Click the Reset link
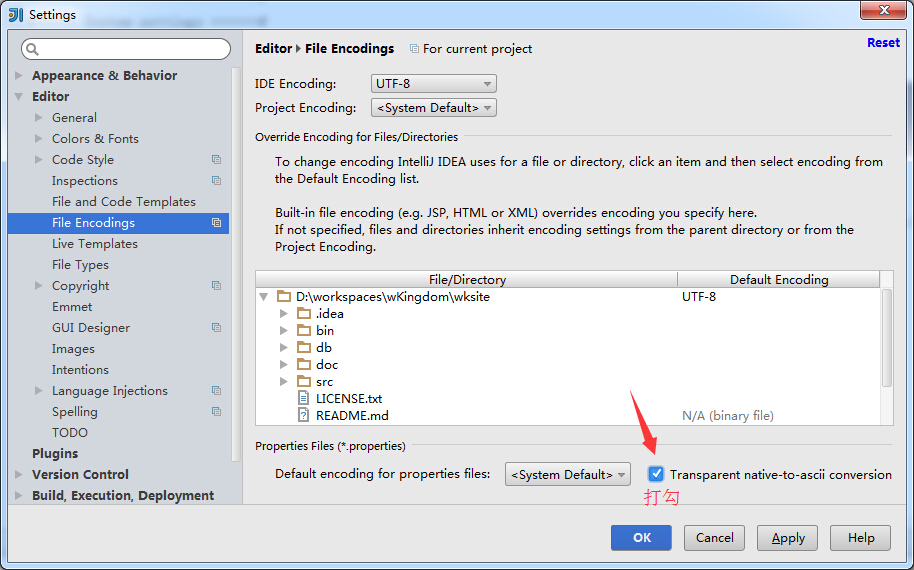 pos(883,43)
